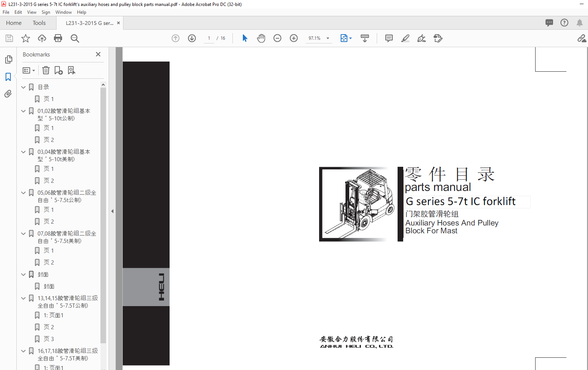Go to the previous page arrow
This screenshot has height=370, width=588.
[176, 38]
